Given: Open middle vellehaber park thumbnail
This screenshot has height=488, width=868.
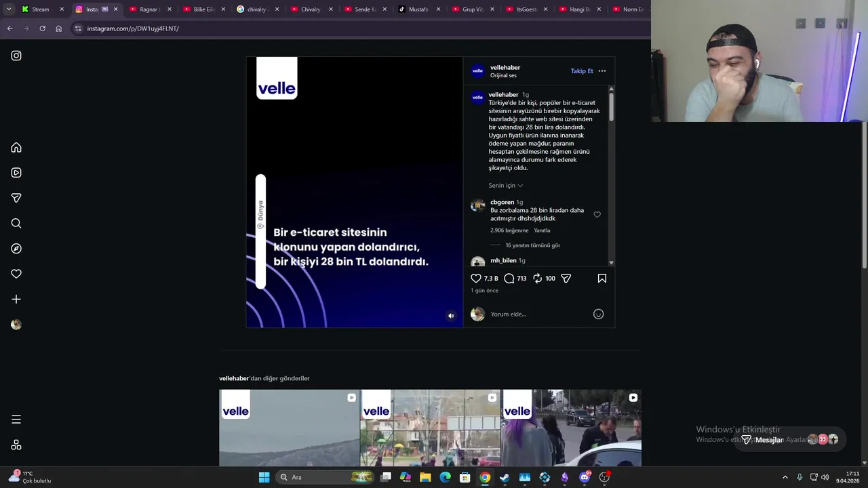Looking at the screenshot, I should point(431,428).
